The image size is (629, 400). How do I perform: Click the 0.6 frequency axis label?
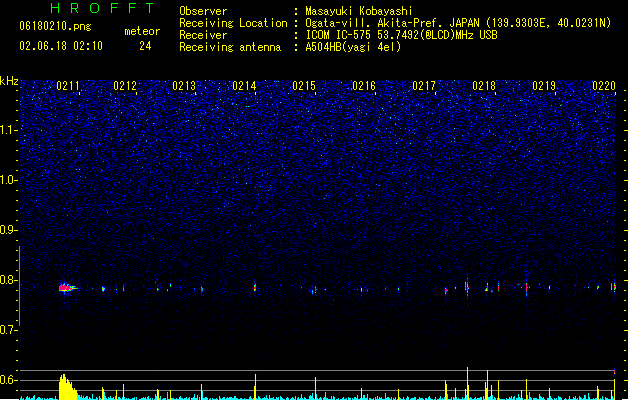(x=8, y=380)
